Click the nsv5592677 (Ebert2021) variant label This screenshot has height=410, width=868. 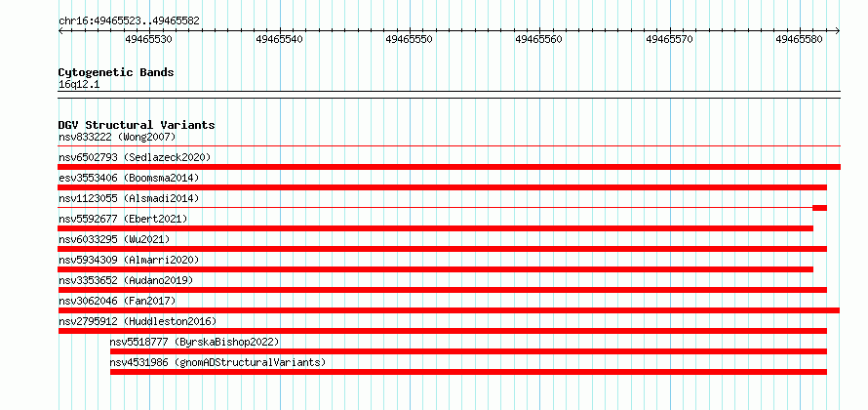click(x=123, y=219)
